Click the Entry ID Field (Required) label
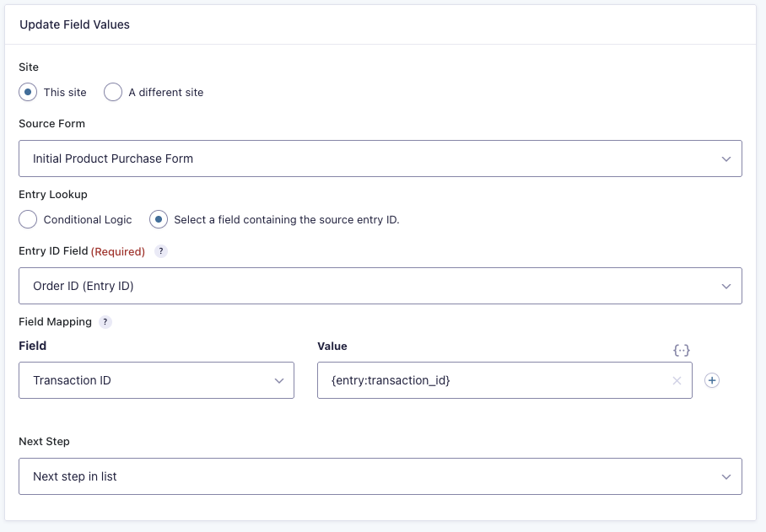This screenshot has height=532, width=766. coord(81,251)
